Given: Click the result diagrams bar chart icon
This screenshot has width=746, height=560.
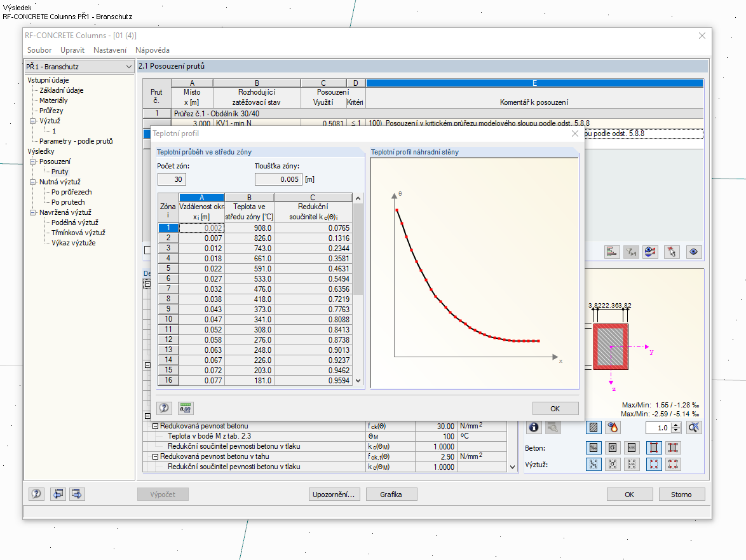Looking at the screenshot, I should [612, 252].
